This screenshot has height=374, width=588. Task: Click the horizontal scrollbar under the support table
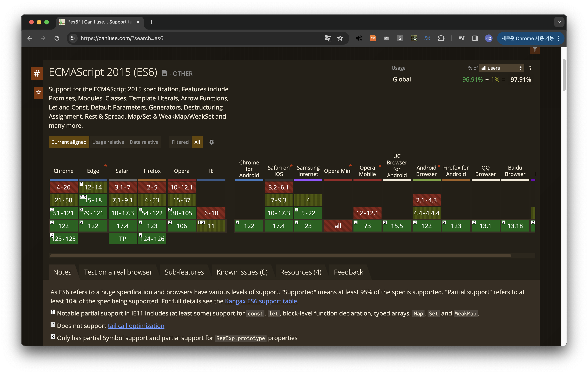coord(280,256)
